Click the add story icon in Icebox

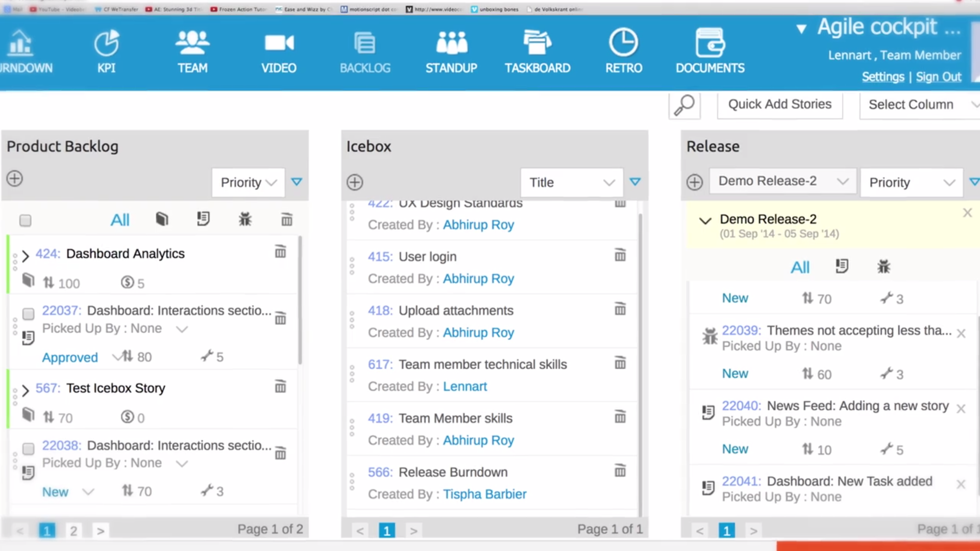click(355, 182)
